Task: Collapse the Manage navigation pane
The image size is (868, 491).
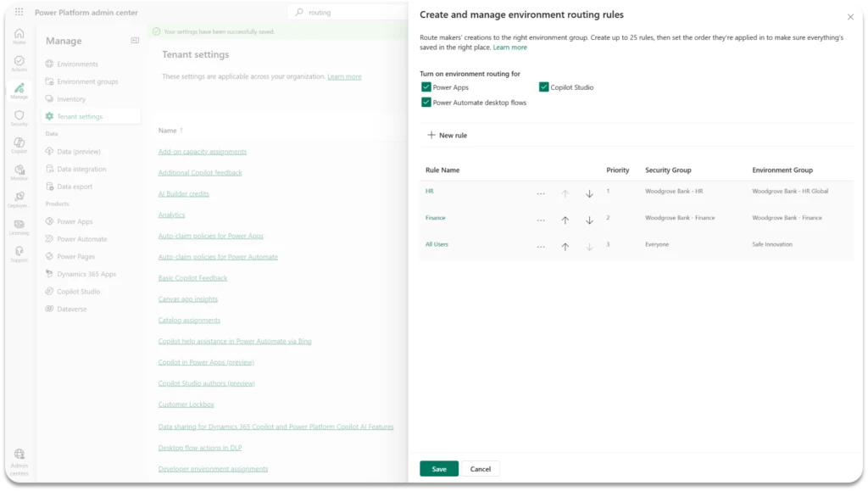Action: point(134,41)
